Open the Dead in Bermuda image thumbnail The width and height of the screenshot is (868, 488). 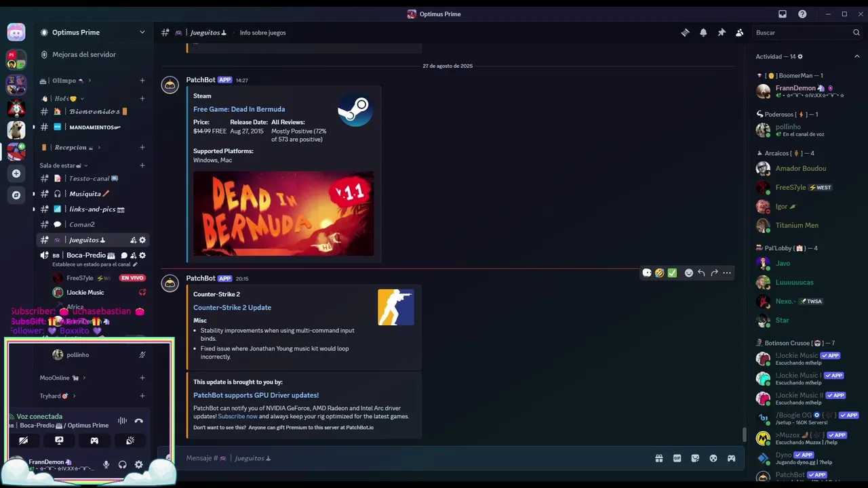click(x=283, y=213)
